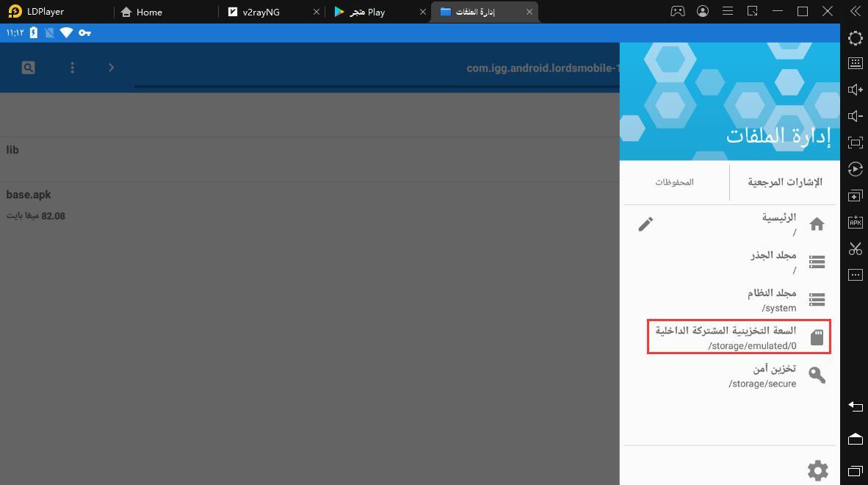Click the search icon in file manager toolbar

tap(28, 68)
